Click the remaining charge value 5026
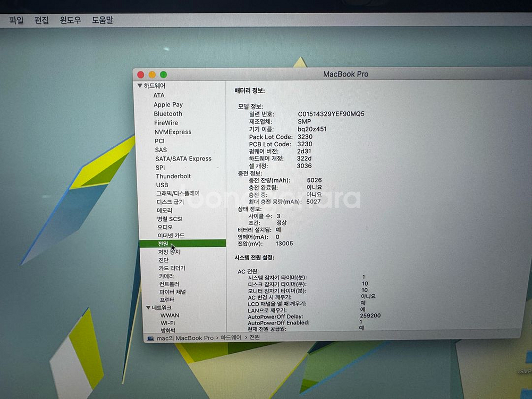Screen dimensions: 532x399 314,180
